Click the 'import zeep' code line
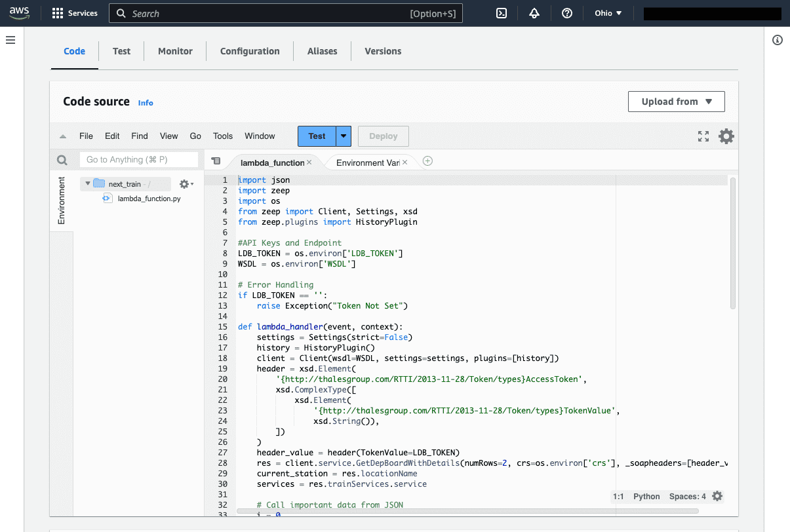The image size is (790, 532). [264, 191]
